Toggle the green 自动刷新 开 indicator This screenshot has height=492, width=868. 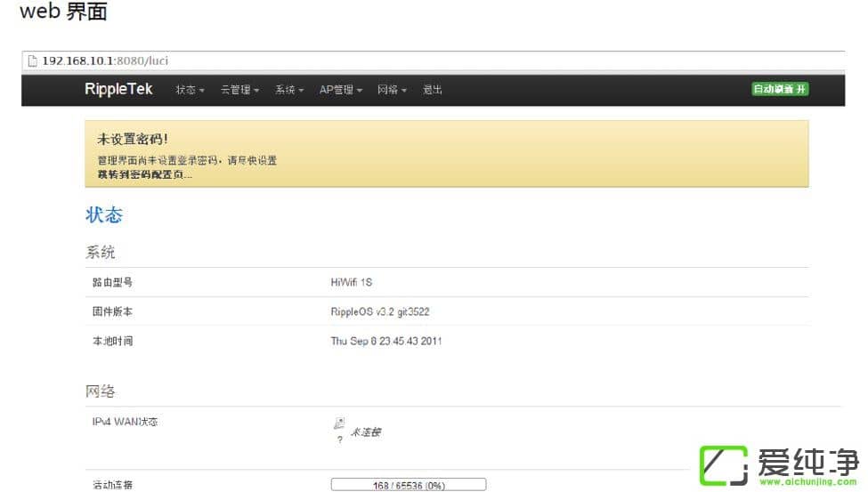pos(780,89)
